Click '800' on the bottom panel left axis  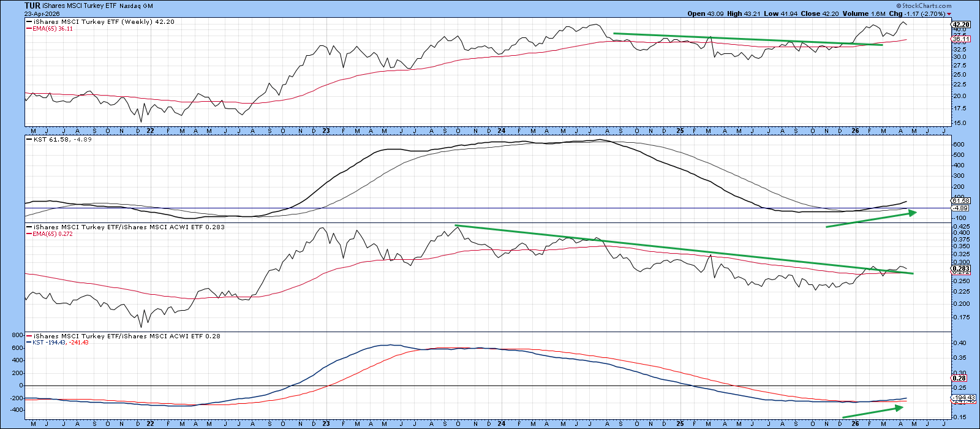click(x=17, y=336)
